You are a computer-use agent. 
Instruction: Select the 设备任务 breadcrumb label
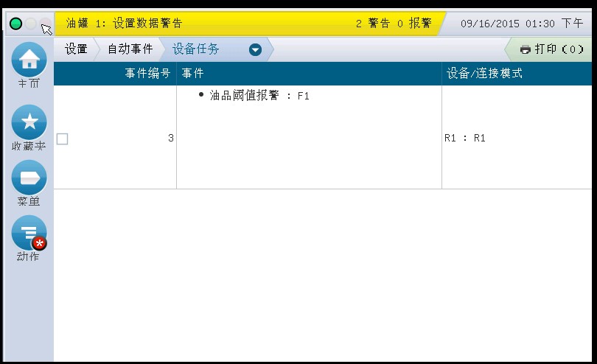pos(196,49)
